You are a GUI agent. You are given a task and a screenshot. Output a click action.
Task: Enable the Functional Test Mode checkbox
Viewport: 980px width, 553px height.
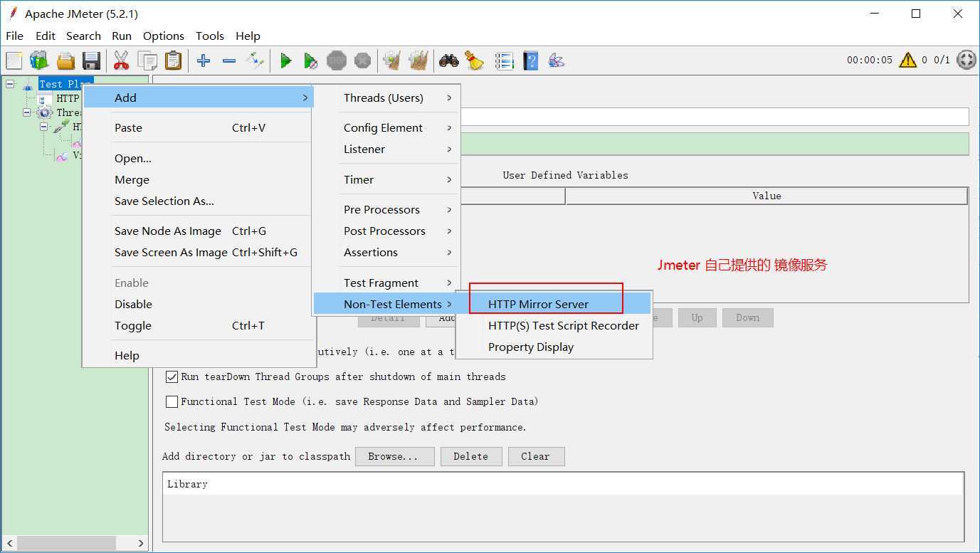pos(172,401)
